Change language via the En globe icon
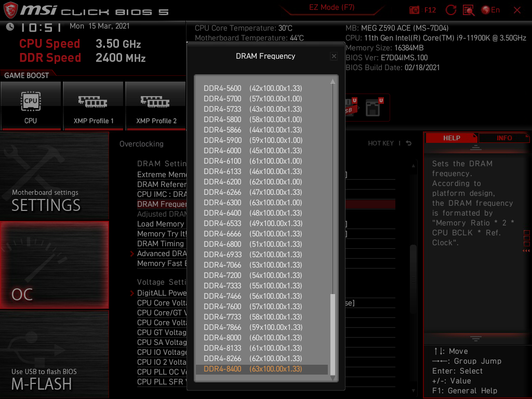 pos(490,10)
